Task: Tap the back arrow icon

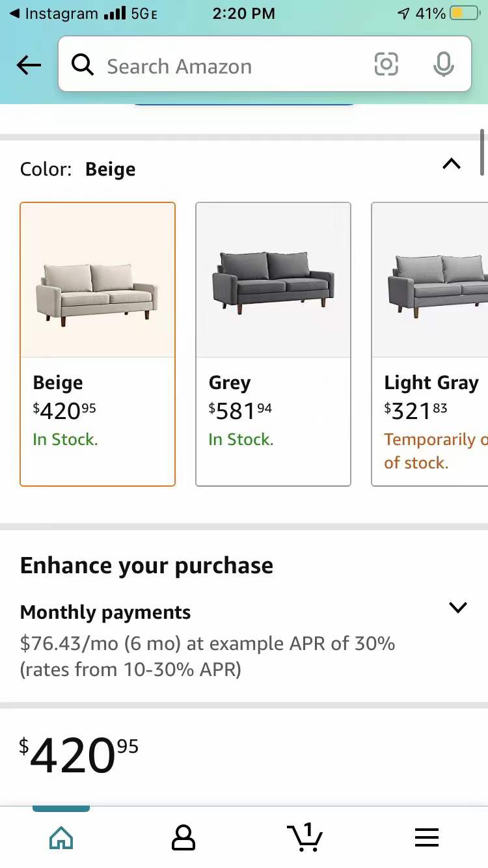Action: pyautogui.click(x=29, y=65)
